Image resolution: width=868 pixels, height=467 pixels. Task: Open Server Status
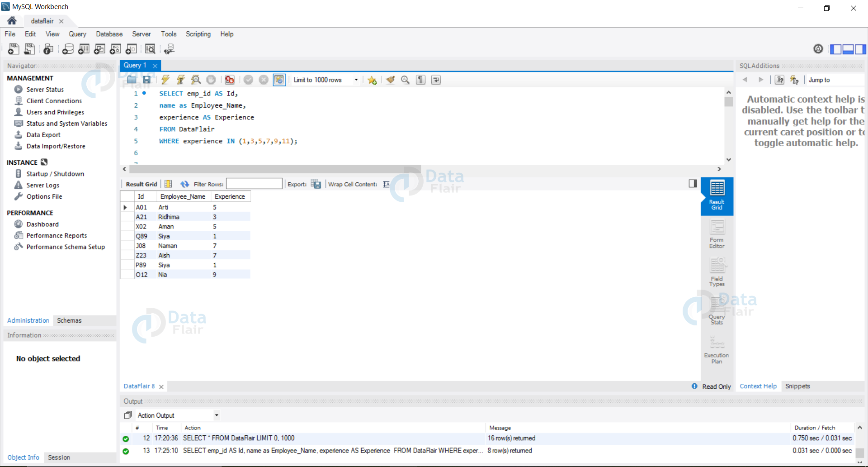45,90
